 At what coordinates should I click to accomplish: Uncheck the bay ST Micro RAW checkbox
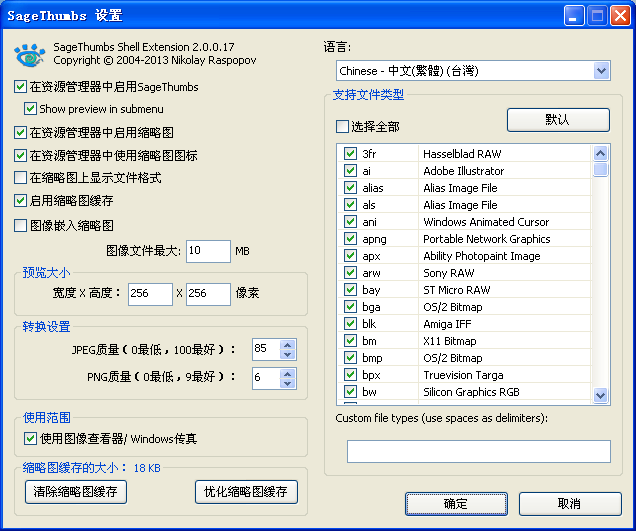pyautogui.click(x=350, y=290)
